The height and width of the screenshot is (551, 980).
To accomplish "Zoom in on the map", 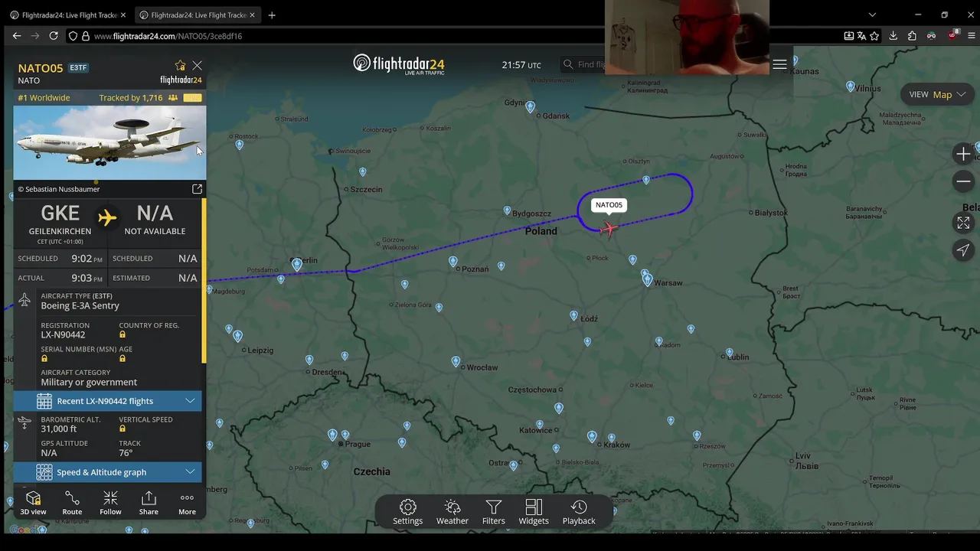I will click(x=963, y=154).
